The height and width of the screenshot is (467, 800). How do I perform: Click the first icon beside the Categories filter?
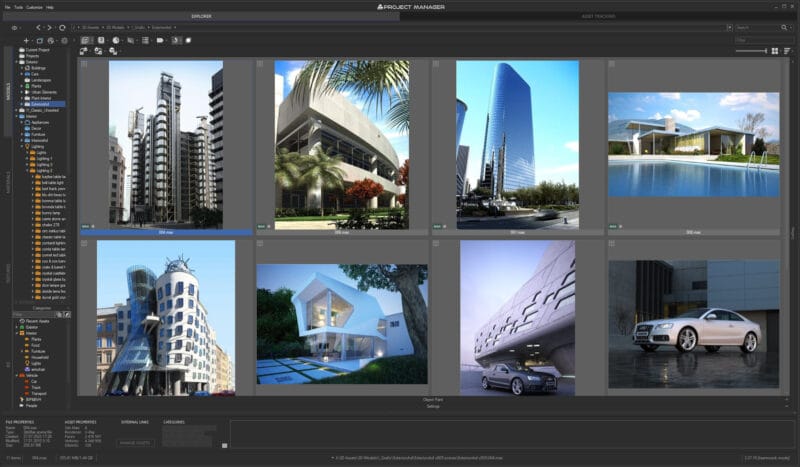tap(59, 315)
